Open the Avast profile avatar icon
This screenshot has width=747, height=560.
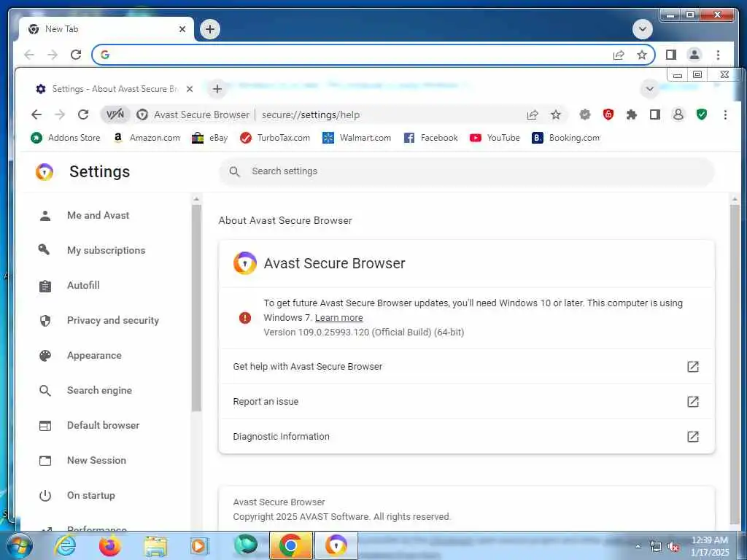678,114
